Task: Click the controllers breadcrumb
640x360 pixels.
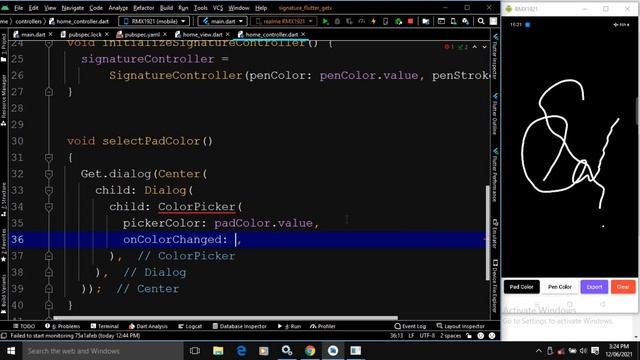Action: (x=28, y=21)
